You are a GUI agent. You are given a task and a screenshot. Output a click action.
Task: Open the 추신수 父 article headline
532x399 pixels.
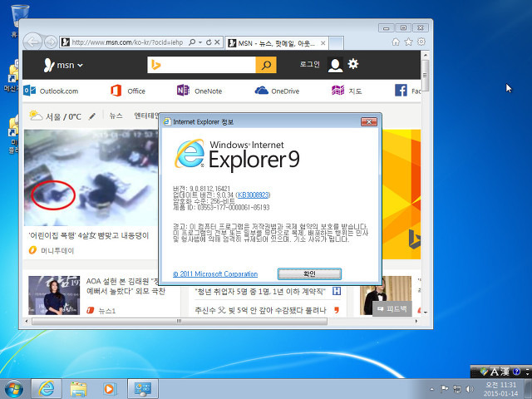click(x=260, y=310)
